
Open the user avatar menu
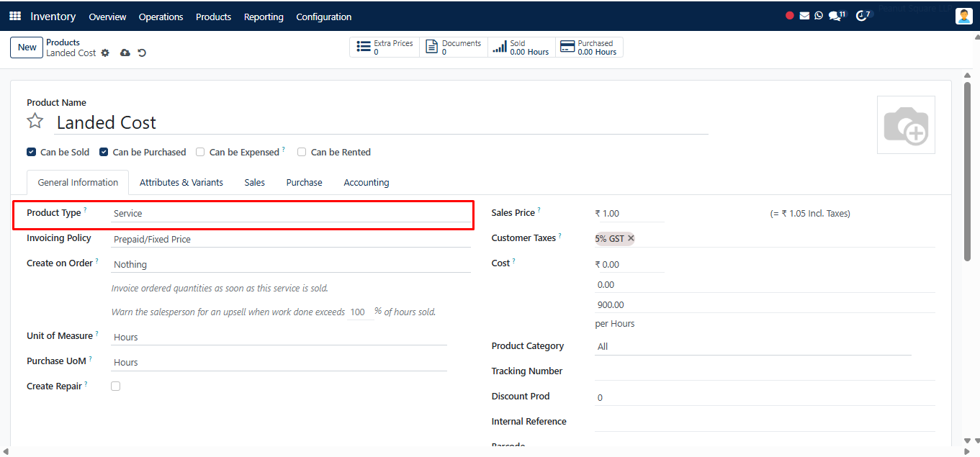coord(963,16)
